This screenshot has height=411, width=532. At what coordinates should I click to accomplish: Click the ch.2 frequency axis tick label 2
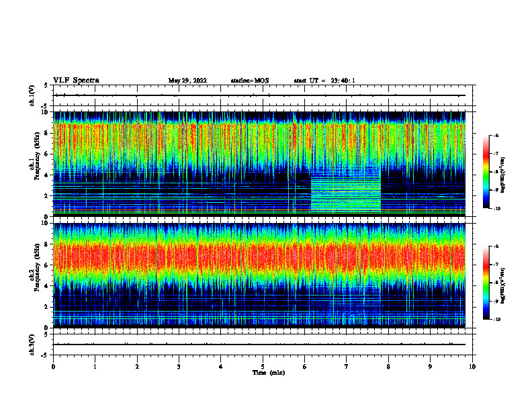point(47,307)
